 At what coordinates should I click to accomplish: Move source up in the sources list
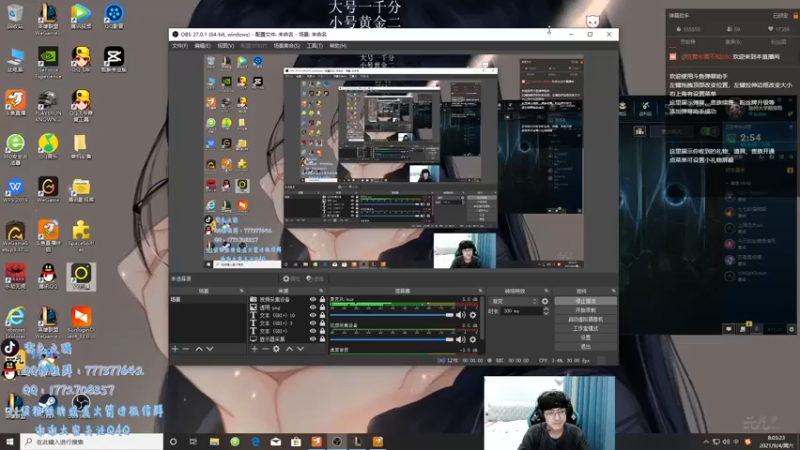(x=289, y=349)
